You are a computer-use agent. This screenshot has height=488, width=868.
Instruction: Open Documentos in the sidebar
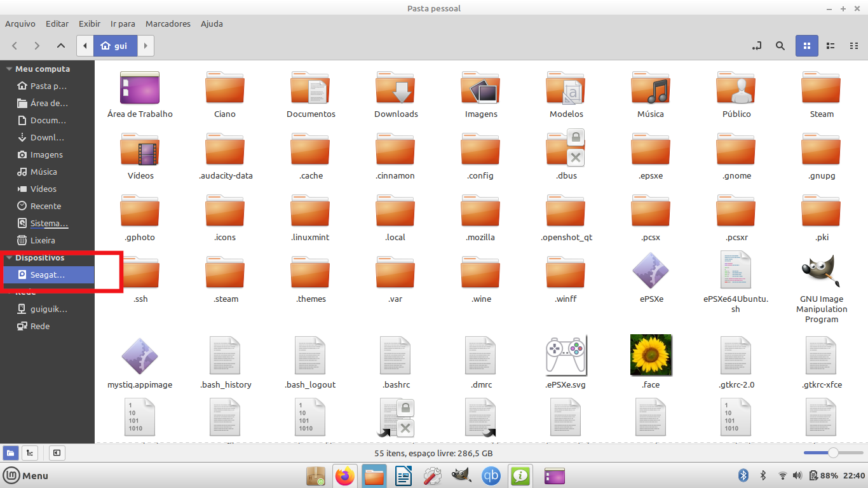tap(47, 120)
